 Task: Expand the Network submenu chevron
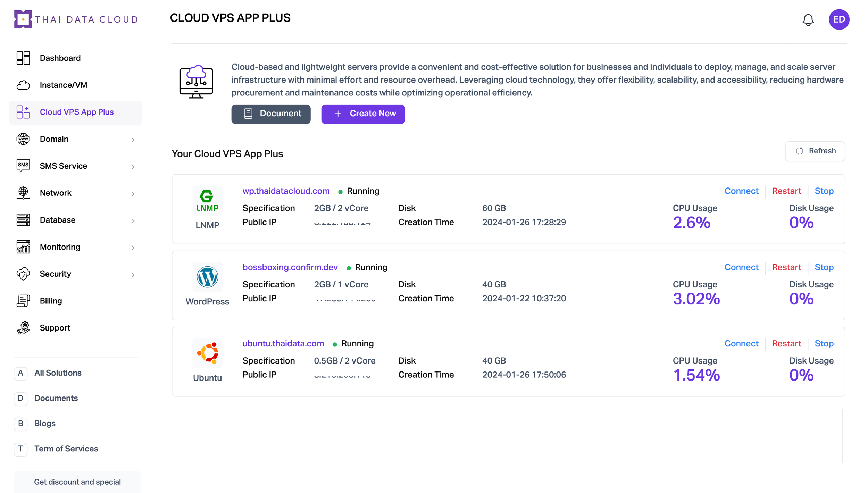click(133, 194)
